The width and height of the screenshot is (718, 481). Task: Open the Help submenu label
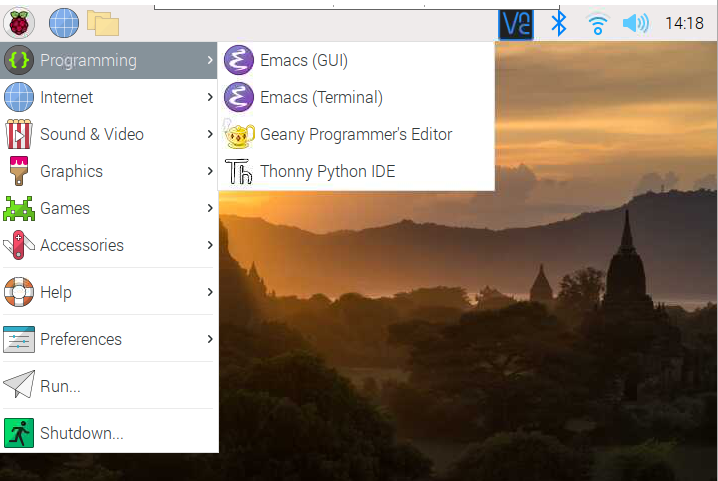point(56,292)
